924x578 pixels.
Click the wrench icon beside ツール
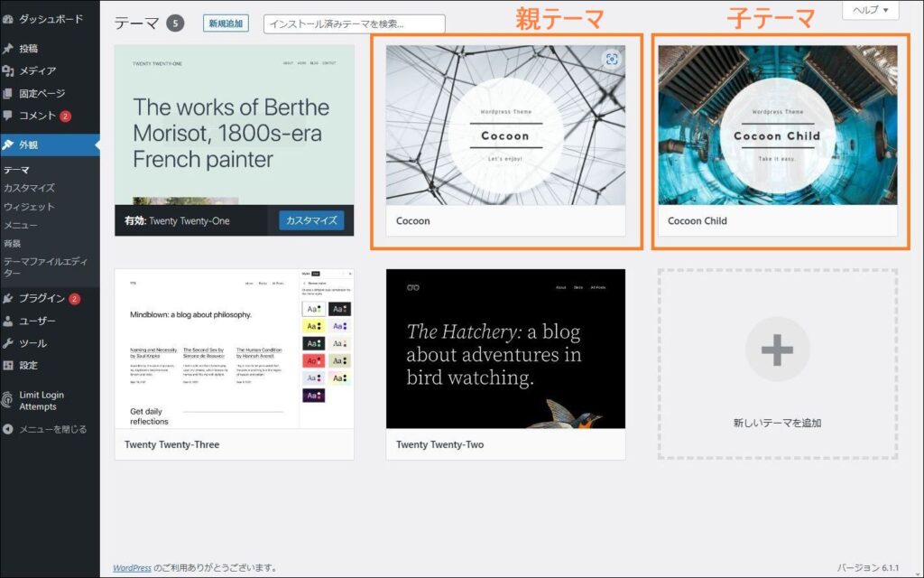pos(7,343)
